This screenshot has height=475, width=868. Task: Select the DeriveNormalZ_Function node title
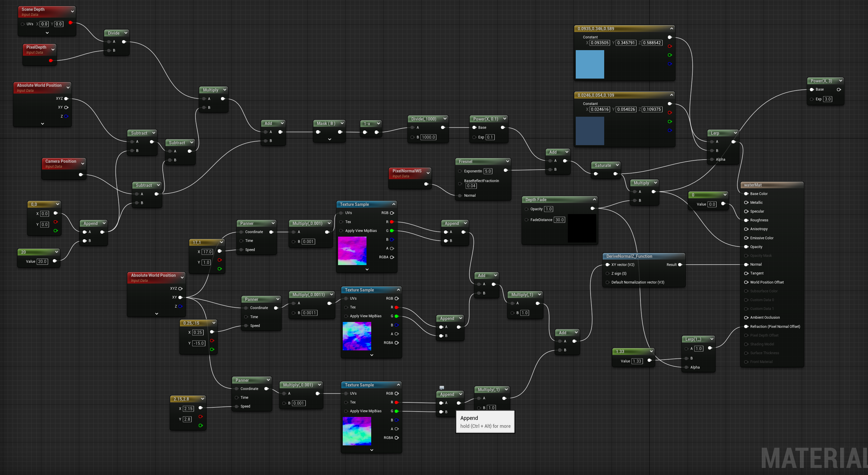[629, 256]
